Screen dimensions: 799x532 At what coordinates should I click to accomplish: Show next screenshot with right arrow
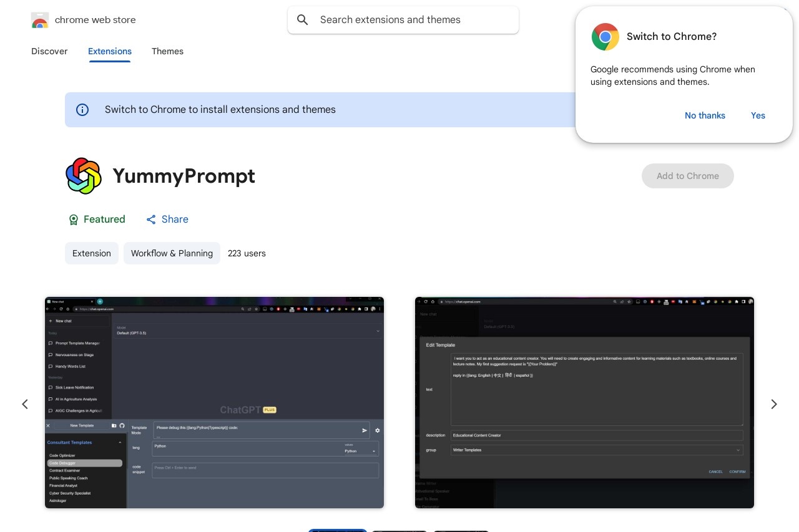click(774, 404)
